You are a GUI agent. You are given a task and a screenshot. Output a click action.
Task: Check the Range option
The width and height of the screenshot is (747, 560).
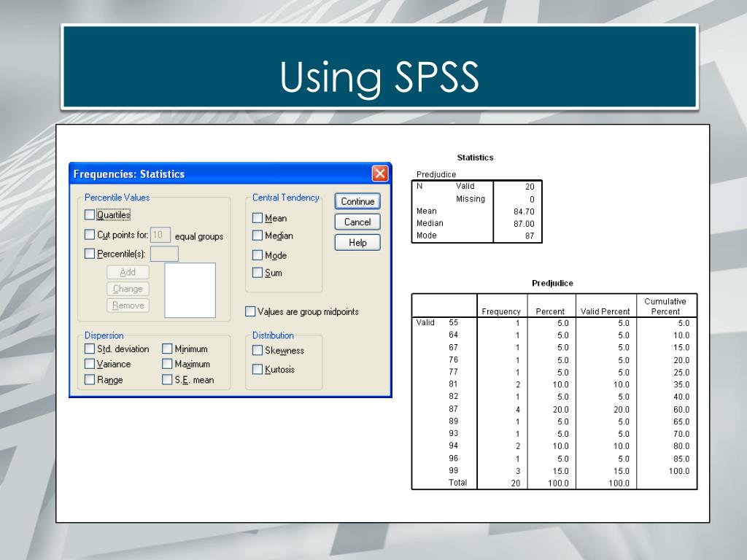click(x=90, y=379)
